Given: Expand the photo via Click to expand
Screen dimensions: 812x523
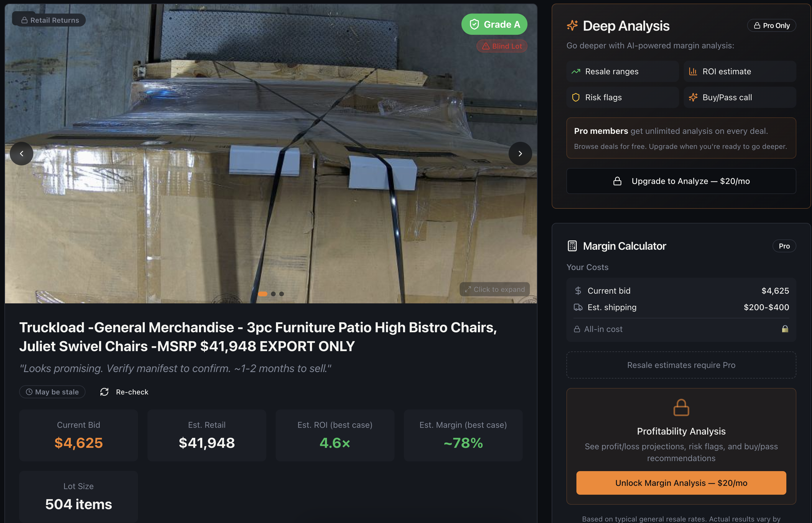Looking at the screenshot, I should tap(494, 289).
